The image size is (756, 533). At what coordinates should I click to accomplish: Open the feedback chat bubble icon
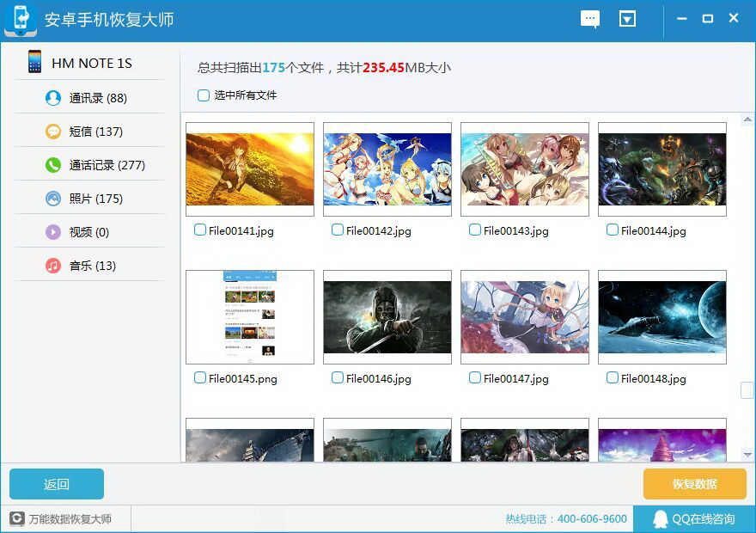589,19
